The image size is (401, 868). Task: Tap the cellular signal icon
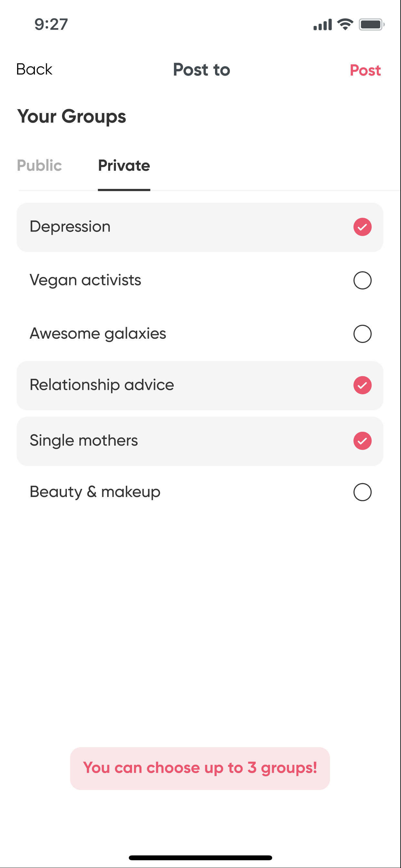[x=323, y=25]
